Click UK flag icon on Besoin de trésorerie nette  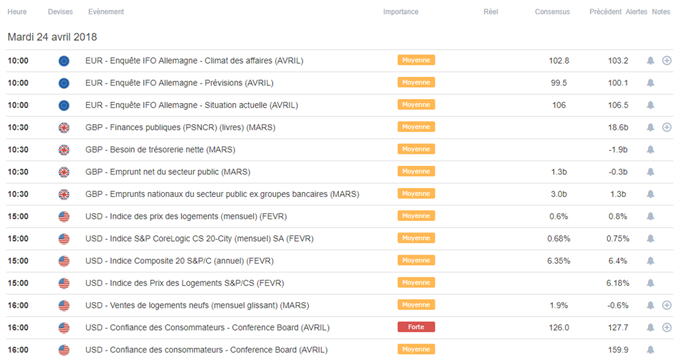pyautogui.click(x=64, y=150)
